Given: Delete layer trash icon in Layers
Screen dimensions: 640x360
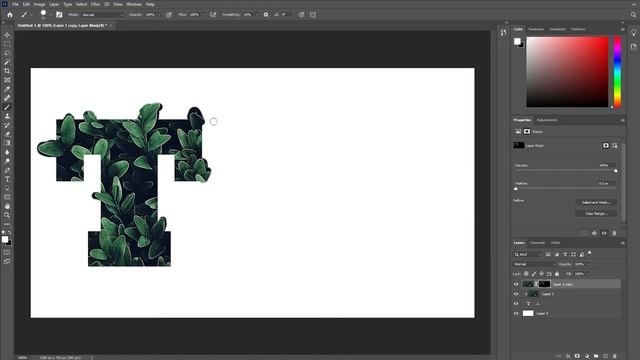Looking at the screenshot, I should 615,356.
